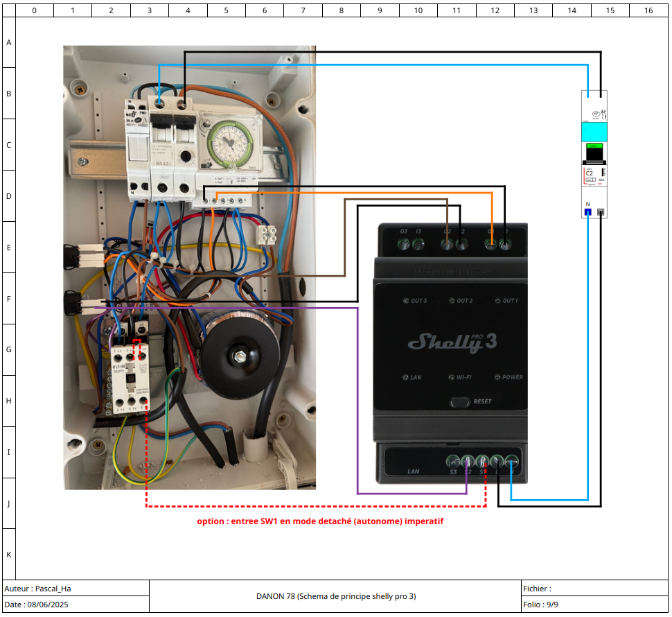This screenshot has height=617, width=672.
Task: Click the "Folio : 9/9" field
Action: tap(594, 605)
